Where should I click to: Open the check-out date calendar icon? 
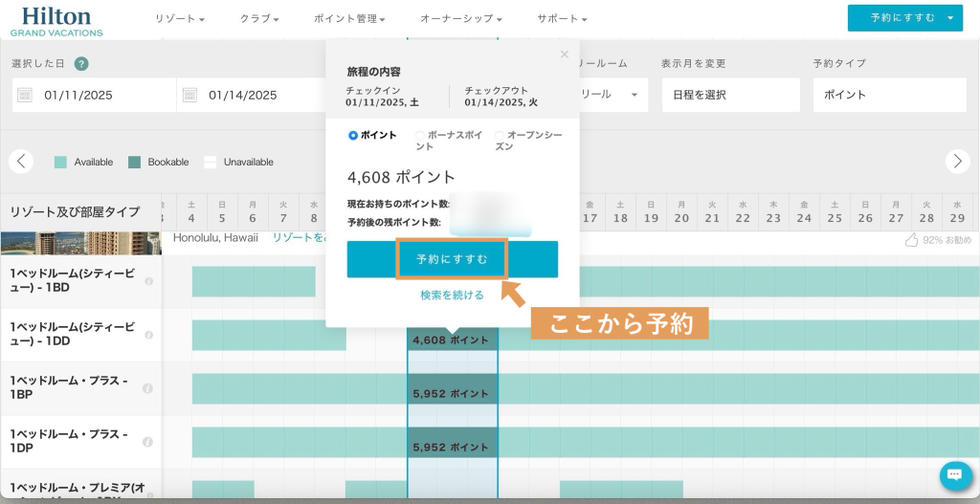(189, 95)
